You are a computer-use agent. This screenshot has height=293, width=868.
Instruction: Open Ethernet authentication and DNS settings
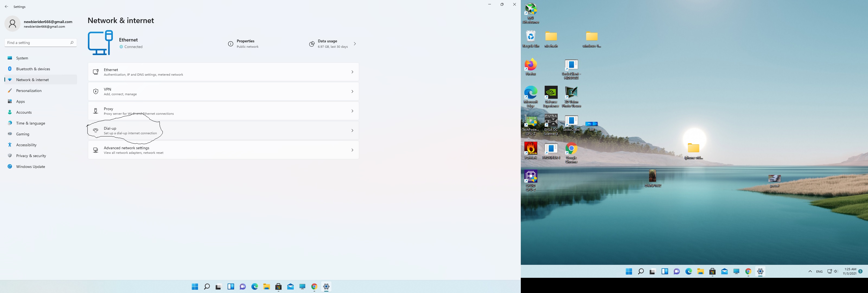(223, 72)
